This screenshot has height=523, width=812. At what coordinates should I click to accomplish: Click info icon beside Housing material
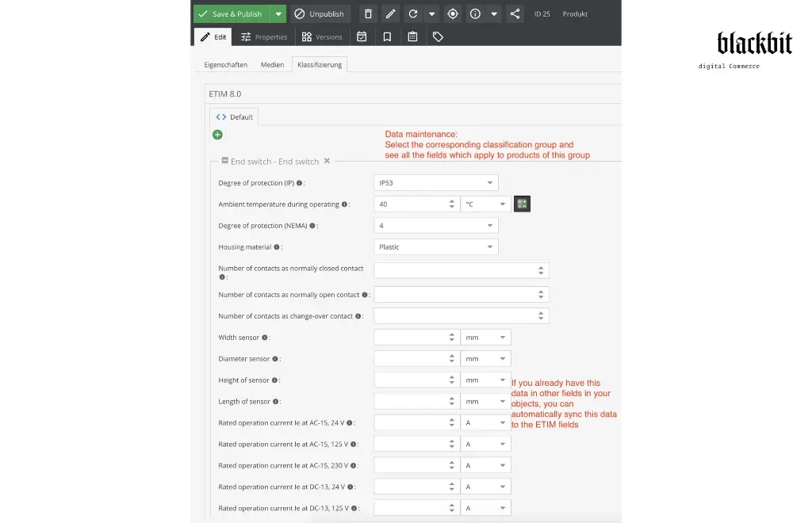[277, 247]
